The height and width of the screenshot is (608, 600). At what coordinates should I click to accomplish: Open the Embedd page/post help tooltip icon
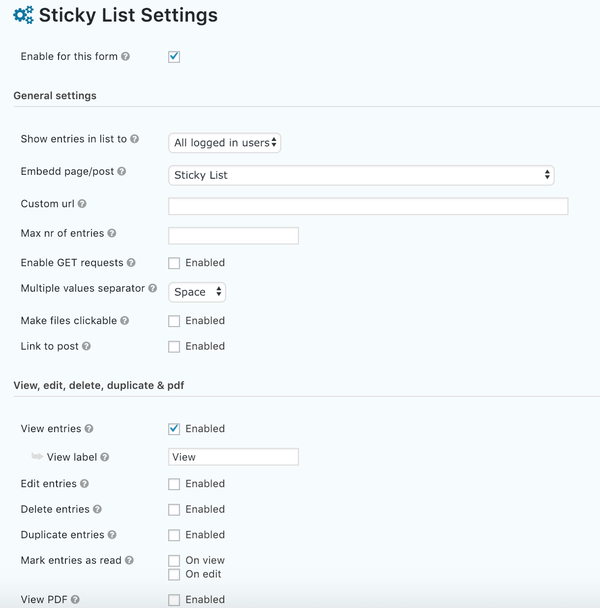tap(122, 171)
